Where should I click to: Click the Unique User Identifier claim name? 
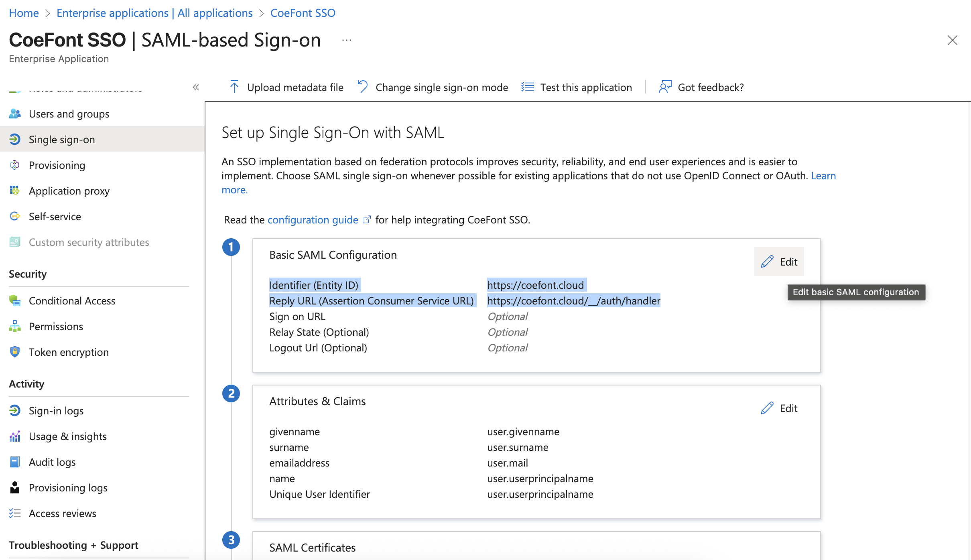[x=319, y=494]
